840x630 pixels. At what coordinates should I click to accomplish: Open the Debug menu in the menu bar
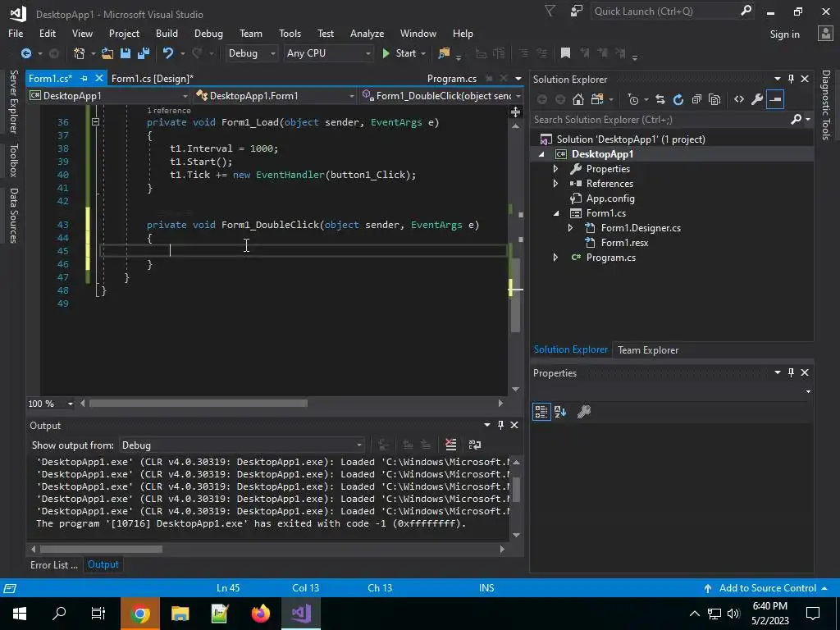pyautogui.click(x=208, y=33)
